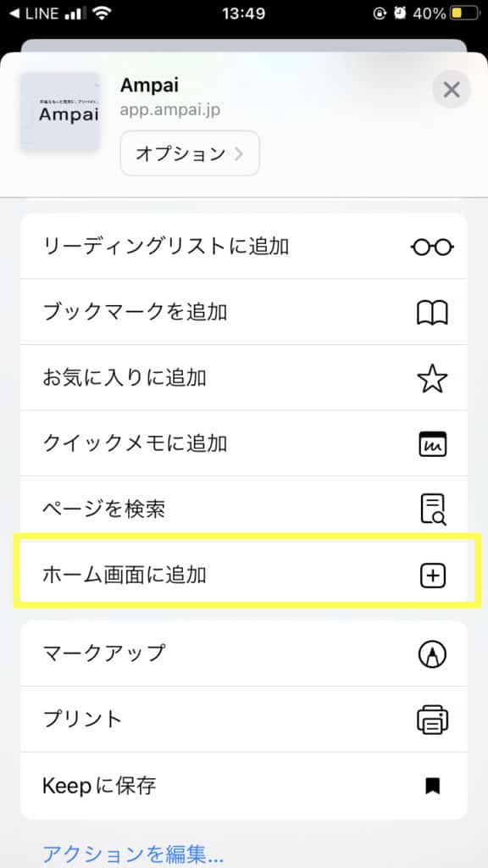Tap the Markup pen tip icon
488x868 pixels.
pyautogui.click(x=432, y=654)
